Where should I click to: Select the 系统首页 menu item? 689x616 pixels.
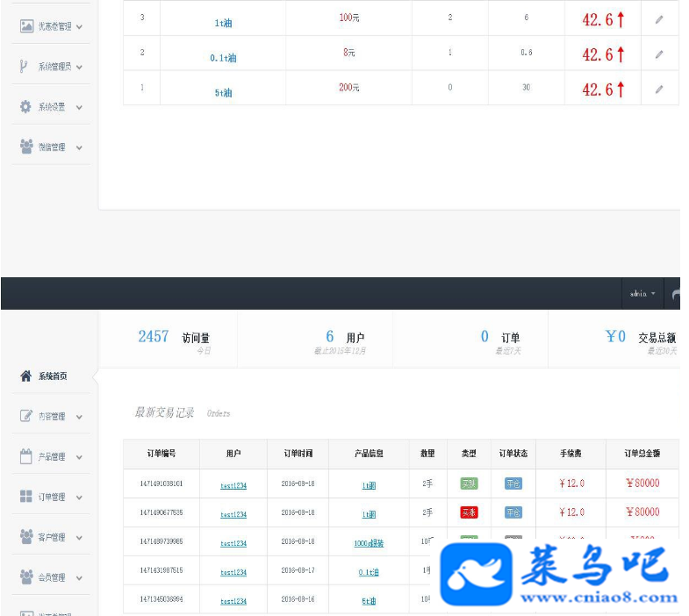[51, 376]
